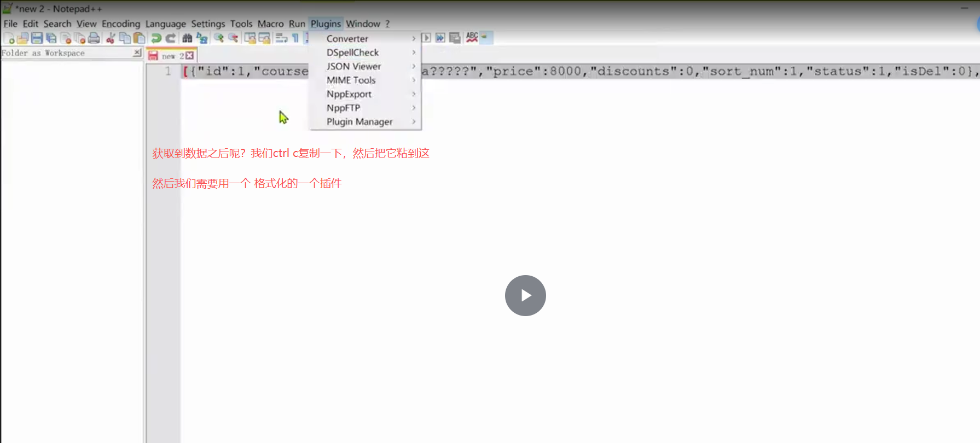Image resolution: width=980 pixels, height=443 pixels.
Task: Open the ? help menu
Action: [387, 24]
